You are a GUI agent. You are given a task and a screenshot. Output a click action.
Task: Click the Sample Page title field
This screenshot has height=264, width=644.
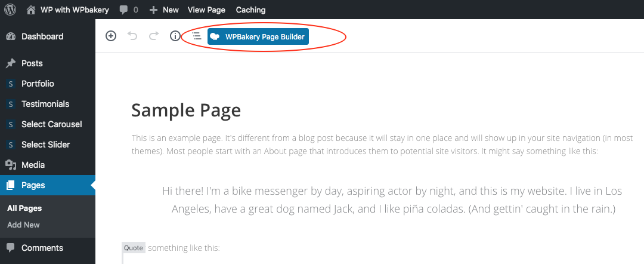coord(186,110)
